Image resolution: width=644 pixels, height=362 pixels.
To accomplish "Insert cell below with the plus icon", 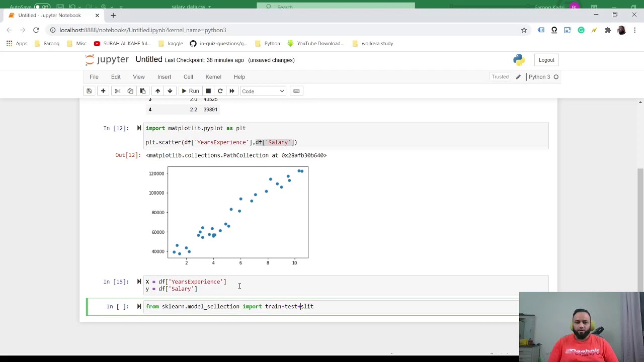I will pos(103,91).
